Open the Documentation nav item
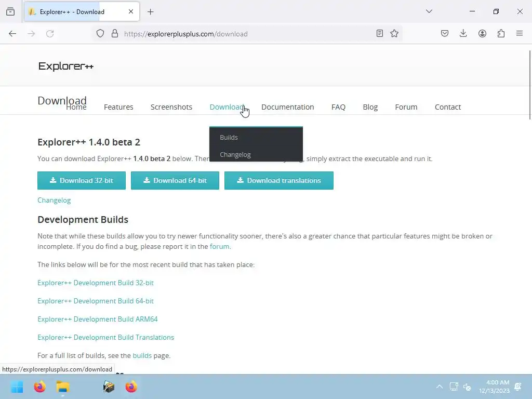This screenshot has width=532, height=399. [288, 107]
